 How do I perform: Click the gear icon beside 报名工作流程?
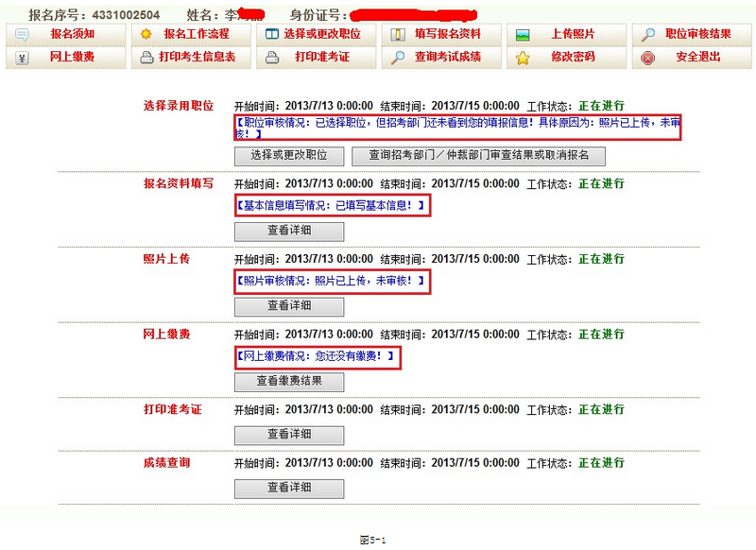click(146, 34)
